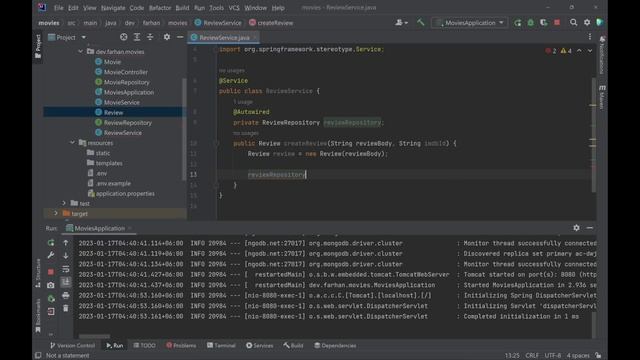Open editor tabs more options menu
Image resolution: width=640 pixels, height=360 pixels.
(x=590, y=37)
